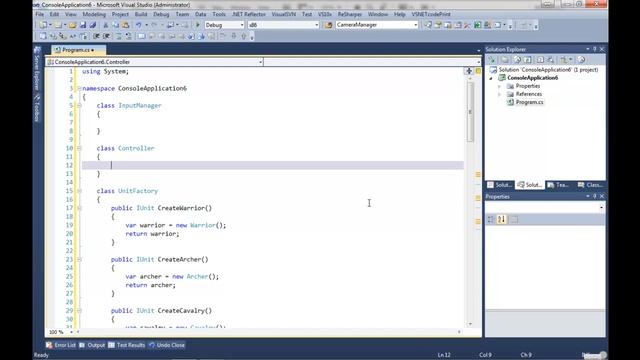Open the File menu
640x360 pixels.
40,14
